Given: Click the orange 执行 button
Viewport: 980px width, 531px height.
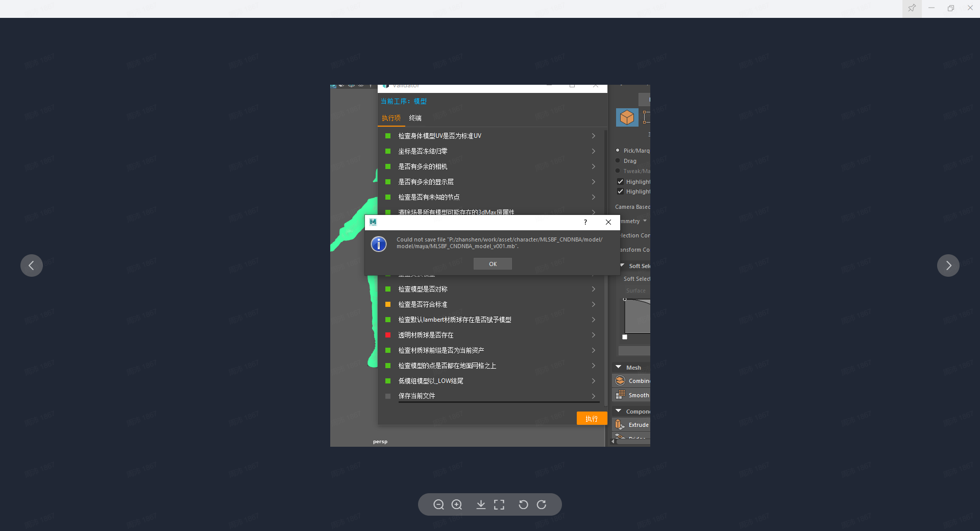Looking at the screenshot, I should (592, 419).
